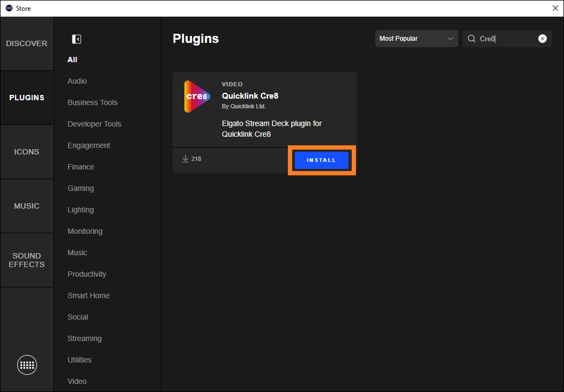Open the Quicklink Cre8 plugin title
Image resolution: width=564 pixels, height=392 pixels.
(x=250, y=96)
